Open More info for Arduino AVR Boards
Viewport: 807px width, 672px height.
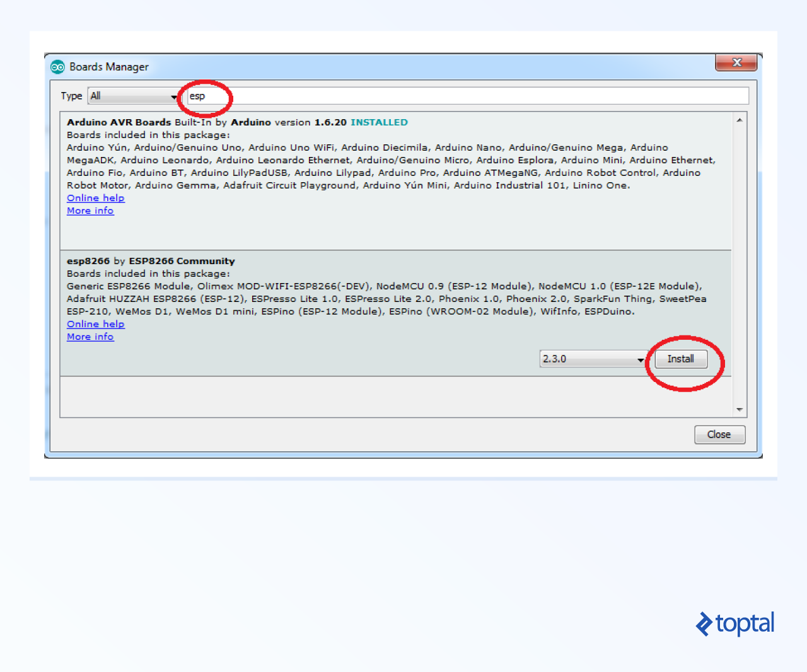(90, 211)
